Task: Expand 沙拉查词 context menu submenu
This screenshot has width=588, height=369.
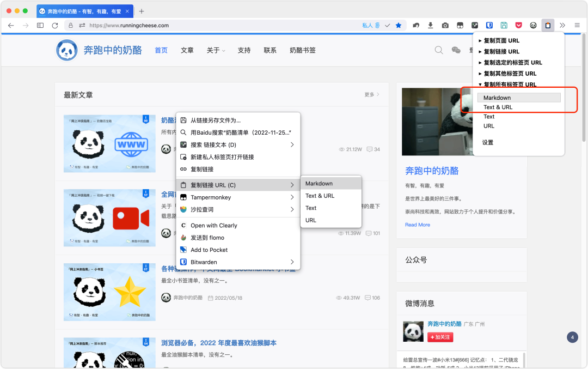Action: point(238,209)
